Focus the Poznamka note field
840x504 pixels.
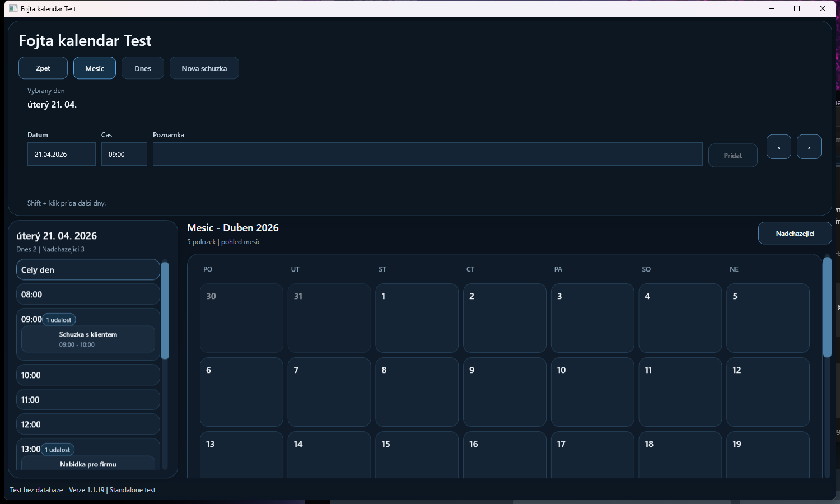(x=428, y=154)
